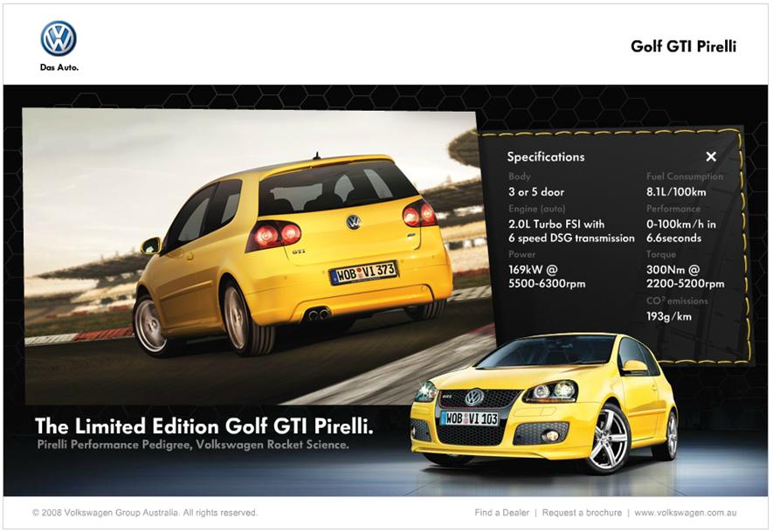Visit the www.volkswagen.com.au link
Screen dimensions: 773x532
pyautogui.click(x=687, y=513)
